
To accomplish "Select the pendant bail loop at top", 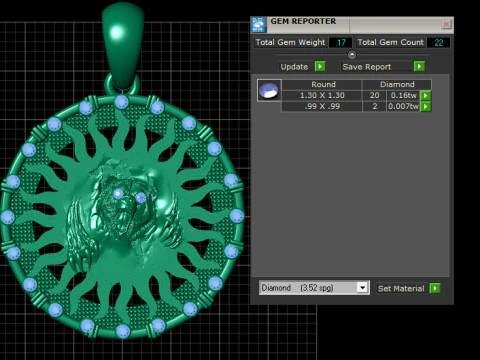I will tap(123, 45).
